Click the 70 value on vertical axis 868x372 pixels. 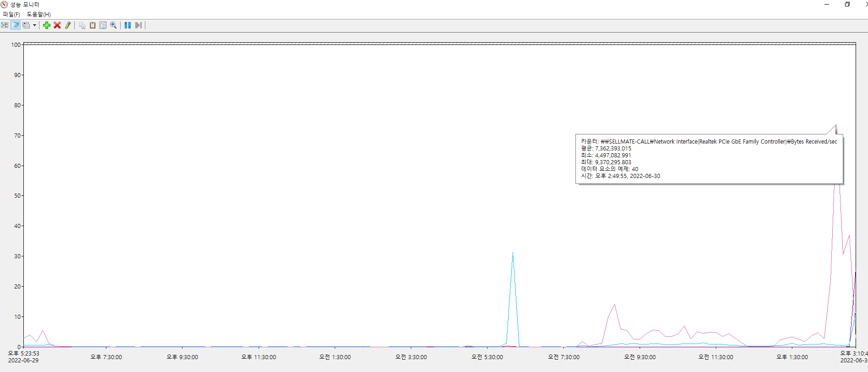point(17,135)
